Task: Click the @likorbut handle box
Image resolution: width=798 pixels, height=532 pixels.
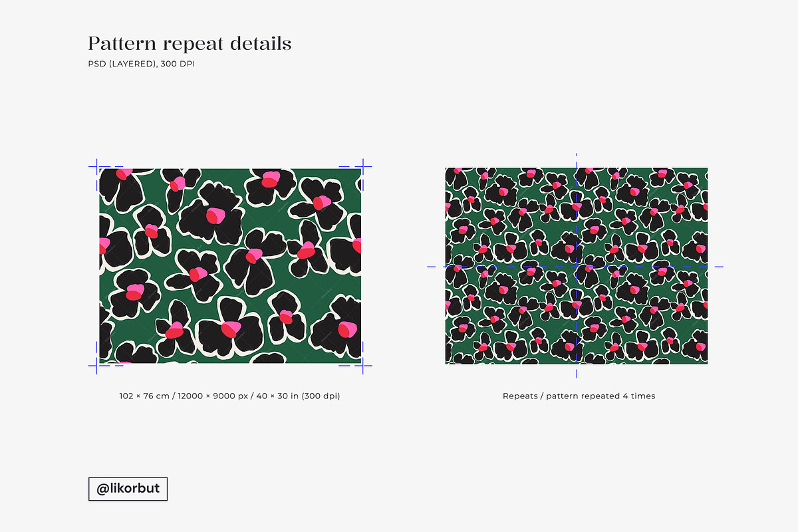Action: [128, 489]
